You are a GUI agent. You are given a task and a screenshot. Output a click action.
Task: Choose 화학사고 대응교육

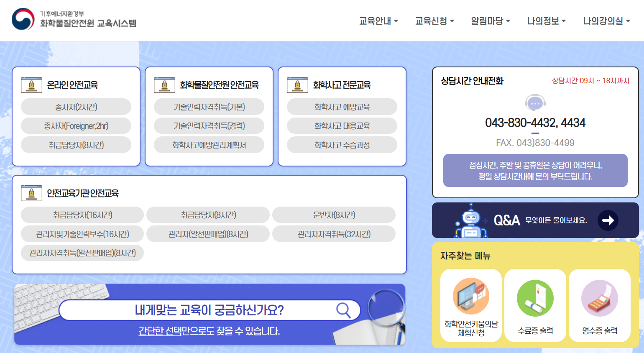(342, 125)
